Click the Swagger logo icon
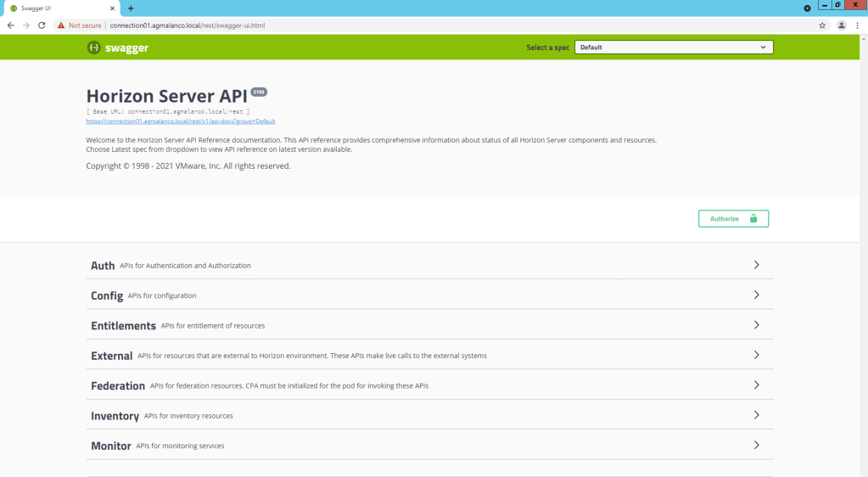 (x=93, y=48)
